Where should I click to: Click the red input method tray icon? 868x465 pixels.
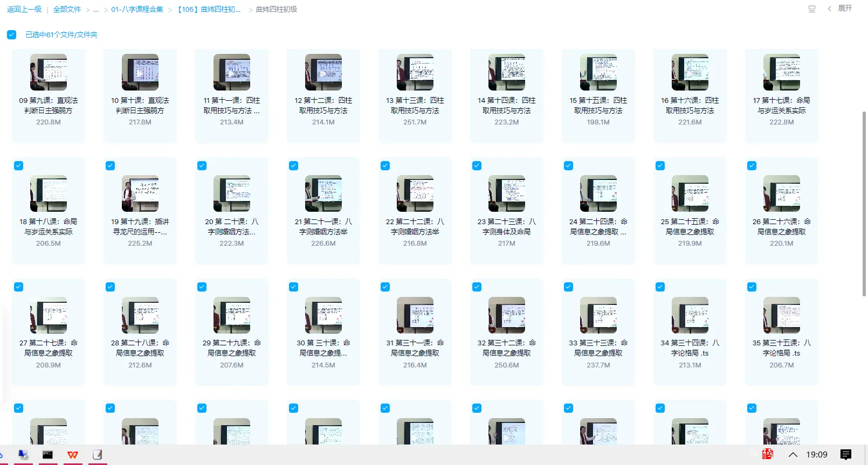(x=768, y=454)
